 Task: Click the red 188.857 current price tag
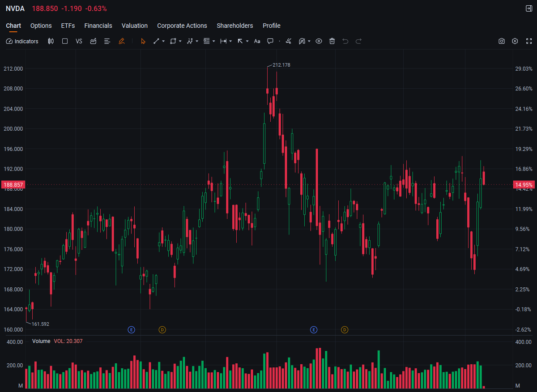click(13, 185)
